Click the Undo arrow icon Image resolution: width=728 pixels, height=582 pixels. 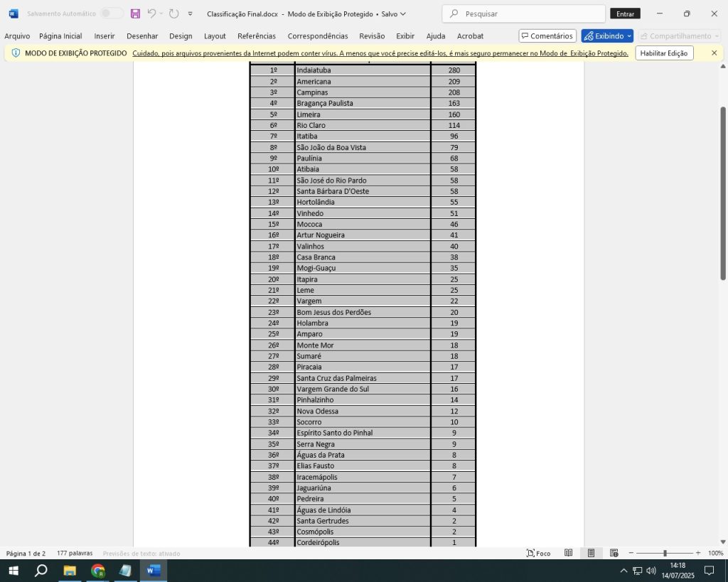151,14
